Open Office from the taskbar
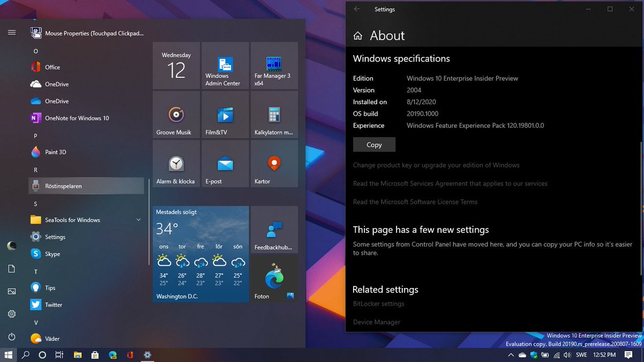 [130, 355]
